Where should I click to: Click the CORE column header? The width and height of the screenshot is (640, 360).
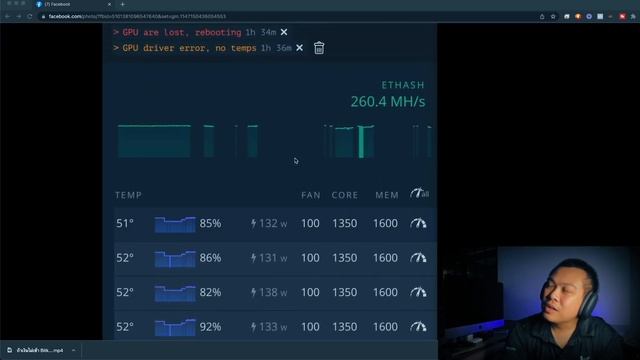344,195
